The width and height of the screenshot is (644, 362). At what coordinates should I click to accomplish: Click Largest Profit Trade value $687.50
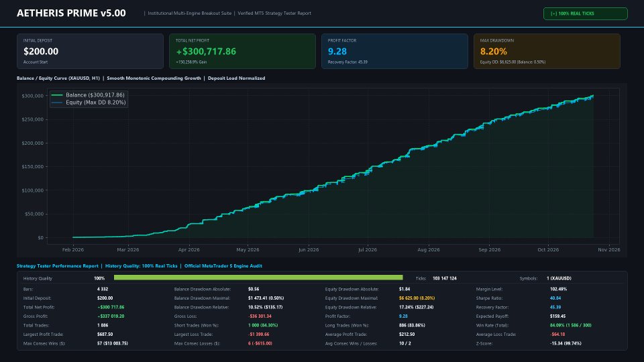pos(105,334)
